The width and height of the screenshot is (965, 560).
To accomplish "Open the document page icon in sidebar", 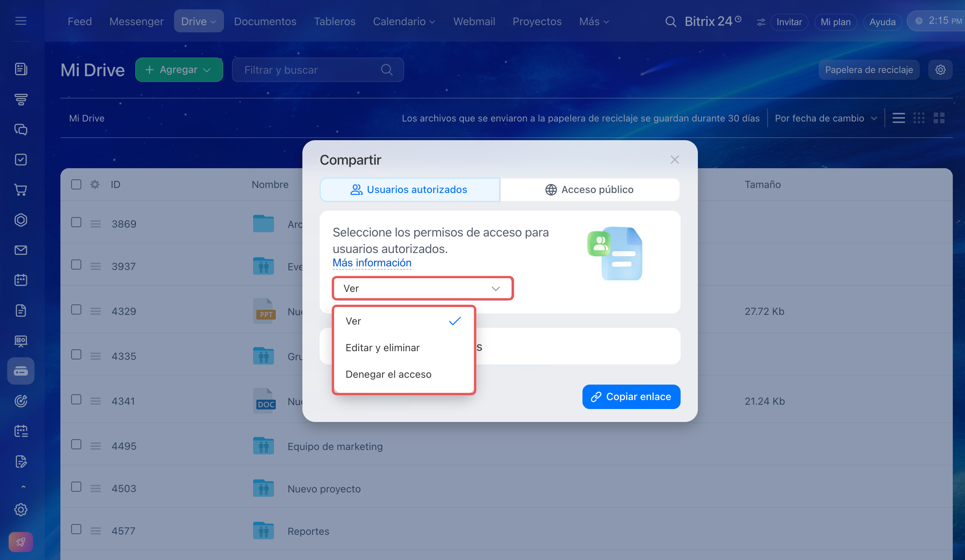I will [x=21, y=311].
